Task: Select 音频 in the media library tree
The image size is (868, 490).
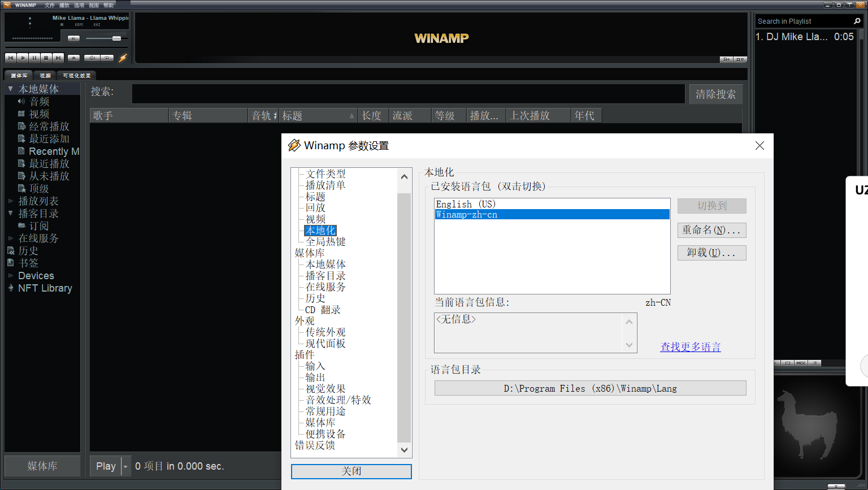Action: point(39,101)
